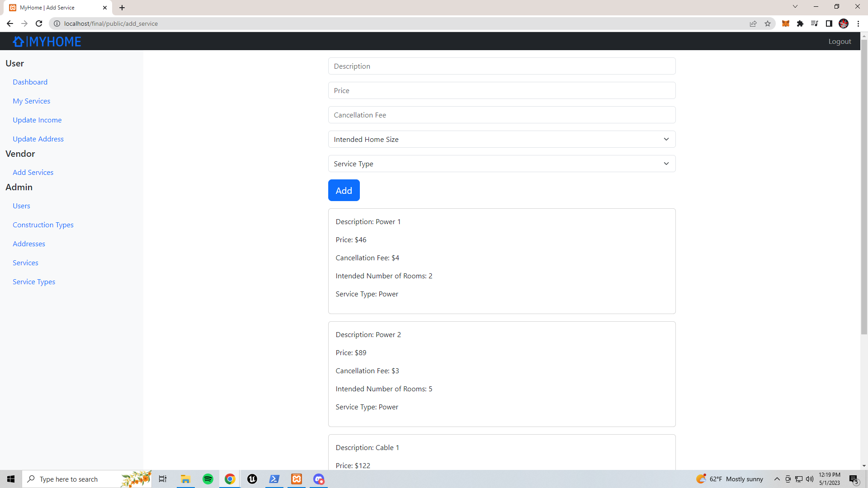Open the browser side panel icon
The width and height of the screenshot is (868, 488).
(829, 23)
